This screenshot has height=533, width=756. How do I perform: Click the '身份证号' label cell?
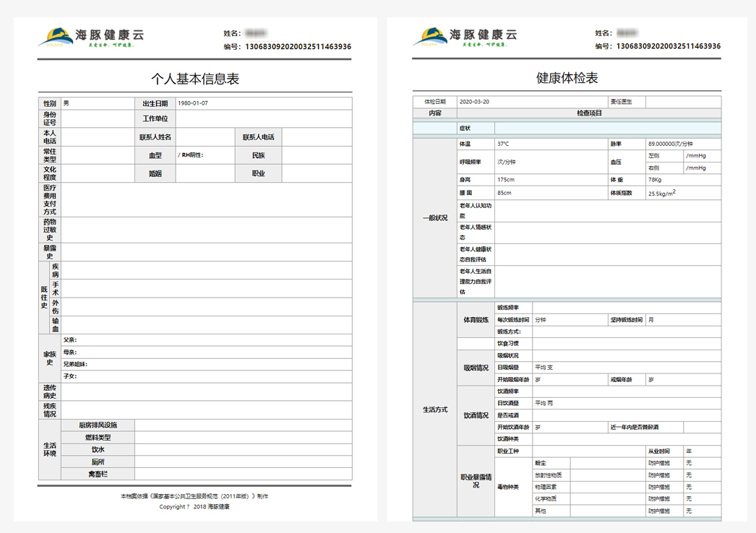tap(50, 118)
